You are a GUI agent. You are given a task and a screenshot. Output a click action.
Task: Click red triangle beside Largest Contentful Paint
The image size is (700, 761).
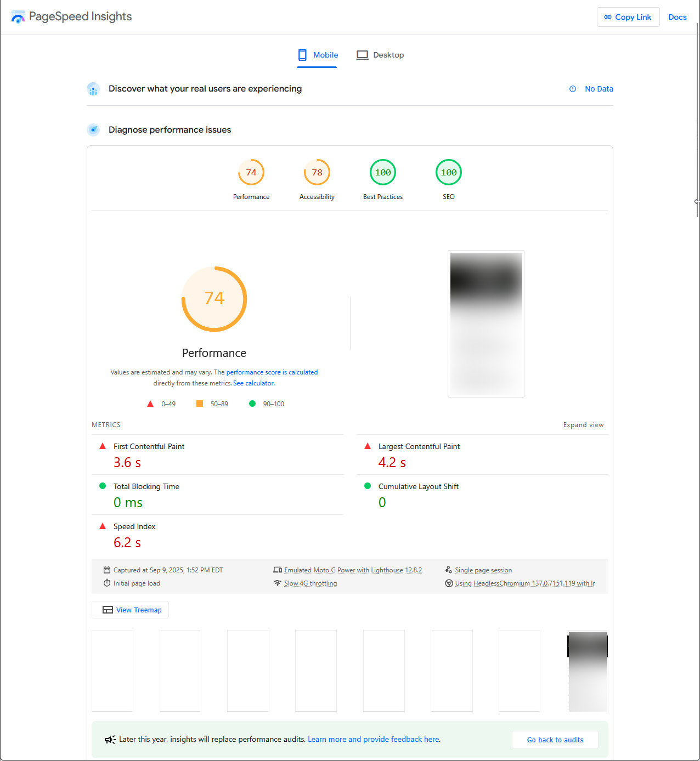click(368, 446)
